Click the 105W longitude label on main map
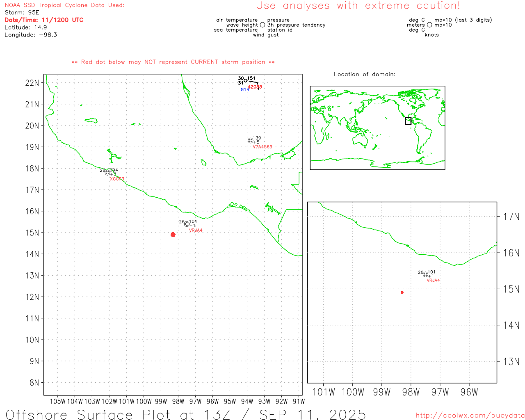 [x=58, y=401]
